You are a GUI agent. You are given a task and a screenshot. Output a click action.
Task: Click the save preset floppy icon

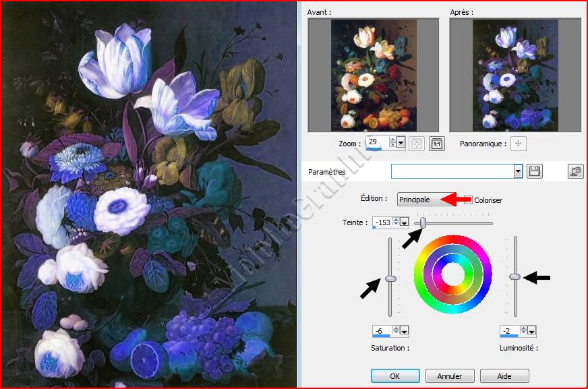pos(535,171)
